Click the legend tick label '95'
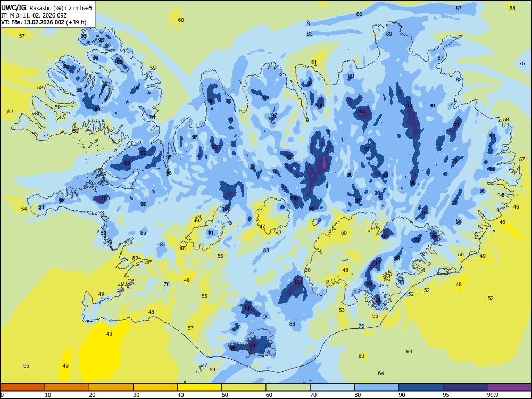This screenshot has height=399, width=532. [446, 395]
